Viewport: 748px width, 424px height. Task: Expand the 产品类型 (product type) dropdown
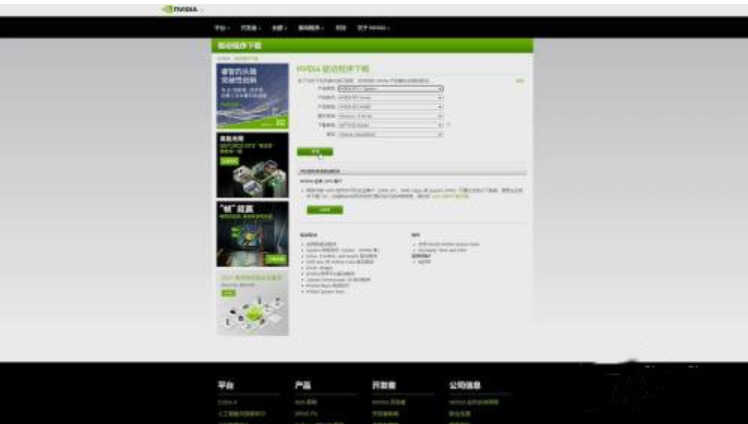click(390, 89)
